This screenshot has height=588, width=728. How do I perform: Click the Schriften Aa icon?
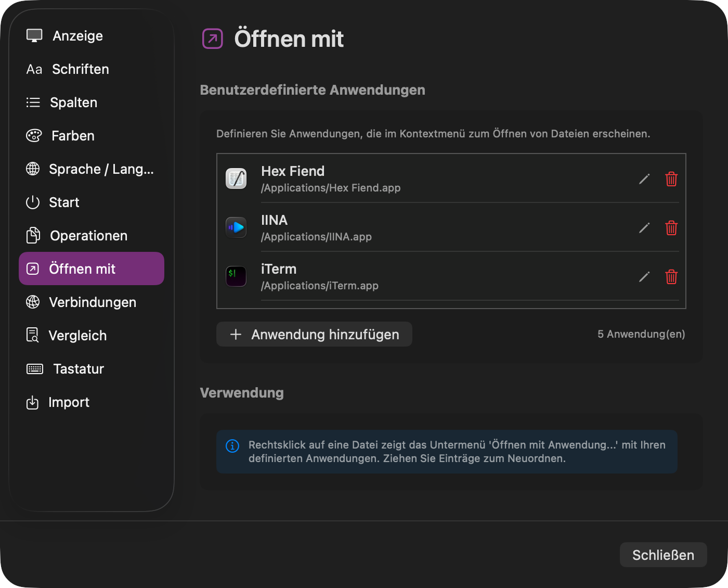(x=34, y=69)
